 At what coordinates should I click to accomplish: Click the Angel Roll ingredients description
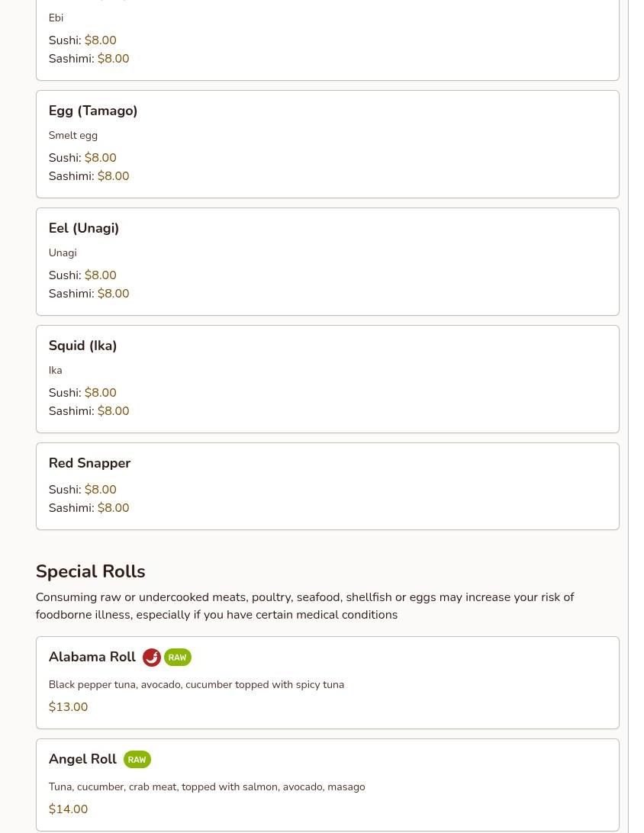207,786
